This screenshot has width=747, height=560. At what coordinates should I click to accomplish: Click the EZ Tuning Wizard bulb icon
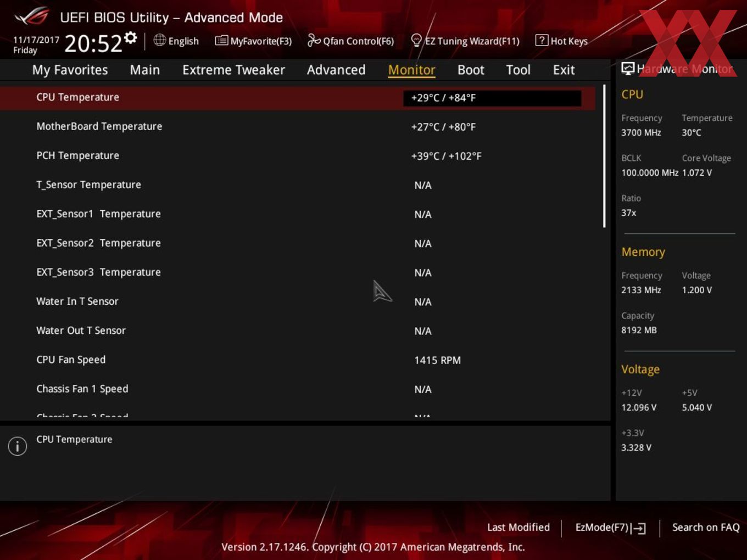click(416, 40)
